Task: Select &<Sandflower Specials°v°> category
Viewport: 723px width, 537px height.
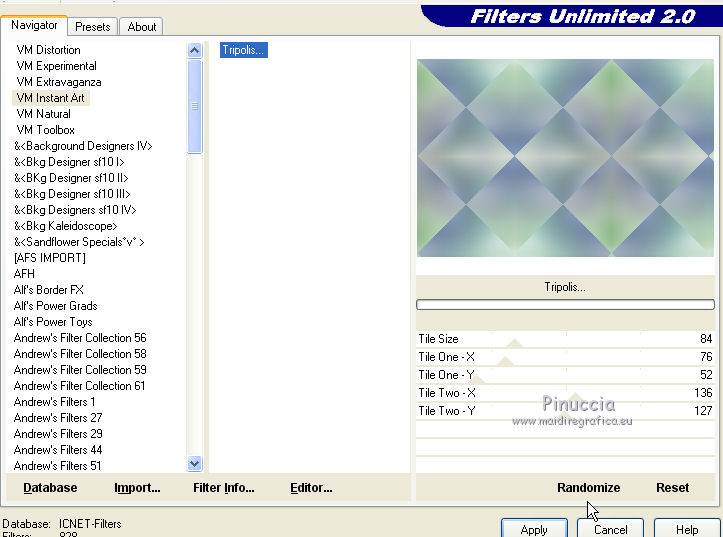Action: pos(79,242)
